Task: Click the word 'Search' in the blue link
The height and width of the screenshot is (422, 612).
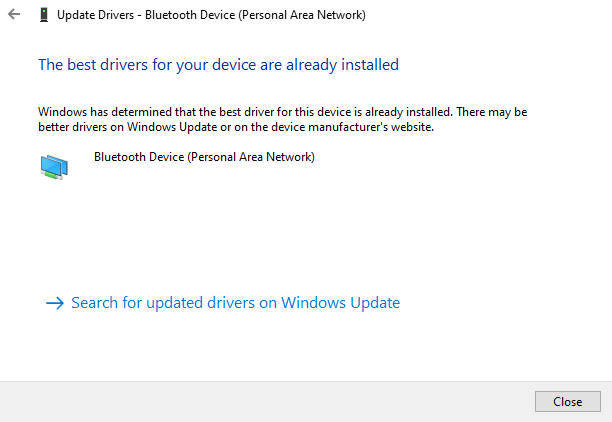Action: (94, 303)
